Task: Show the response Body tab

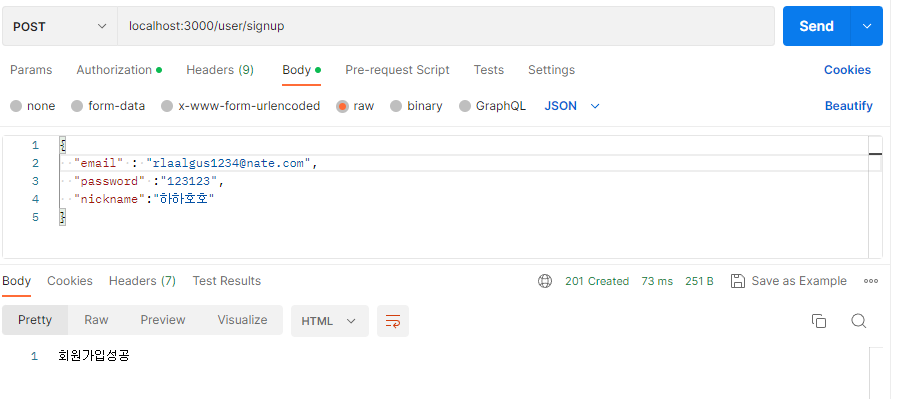Action: (x=16, y=281)
